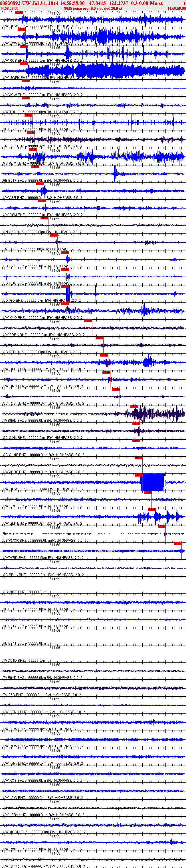This screenshot has height=868, width=186.
Task: Click event ID 60830892 in the header
Action: click(x=10, y=3)
